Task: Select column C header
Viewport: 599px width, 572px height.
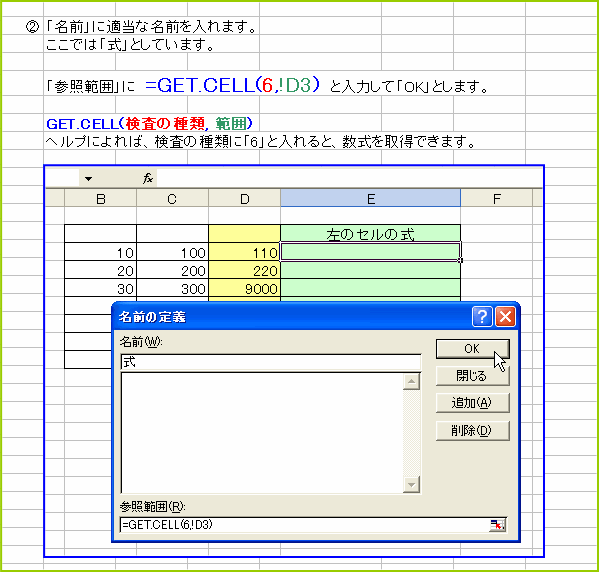Action: point(172,199)
